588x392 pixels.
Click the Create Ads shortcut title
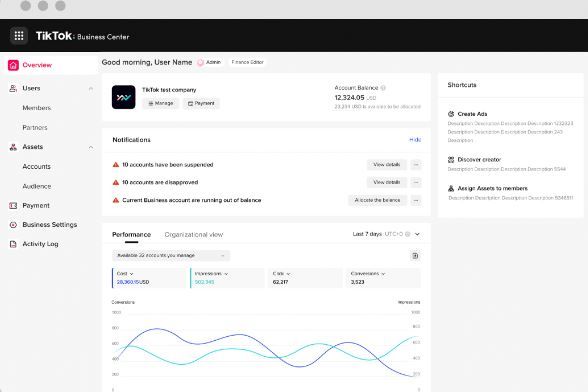tap(472, 114)
